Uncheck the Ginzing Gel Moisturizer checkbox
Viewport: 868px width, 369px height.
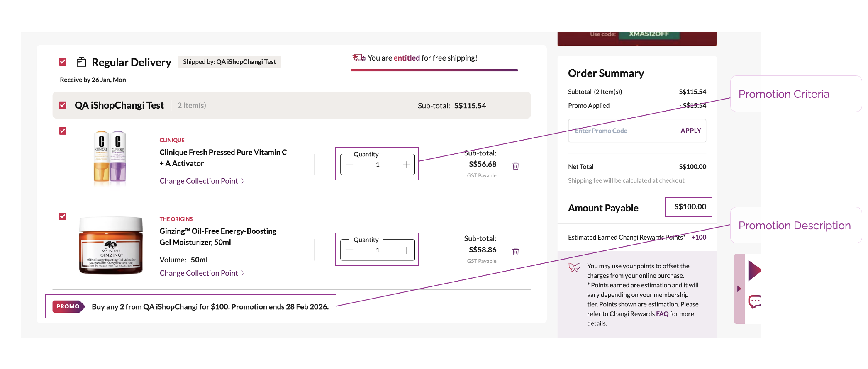[x=63, y=216]
